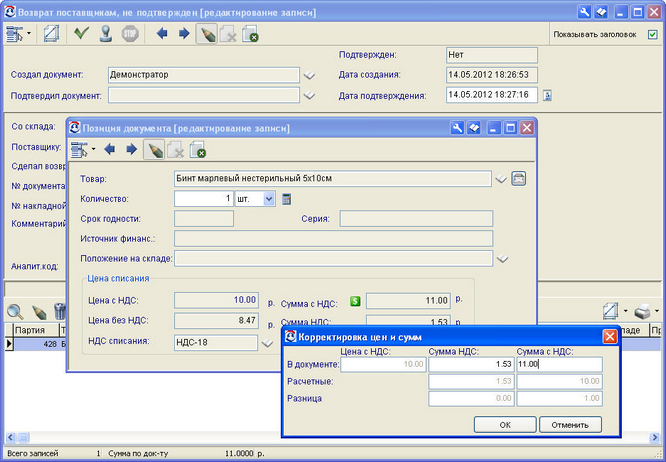Click the pencil edit icon above table
Image resolution: width=666 pixels, height=462 pixels.
(39, 312)
